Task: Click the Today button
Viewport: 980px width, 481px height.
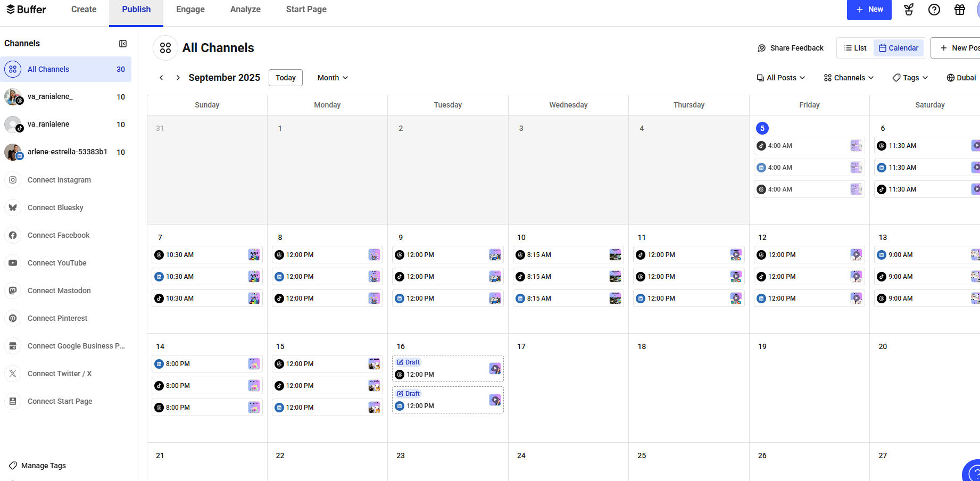Action: coord(286,78)
